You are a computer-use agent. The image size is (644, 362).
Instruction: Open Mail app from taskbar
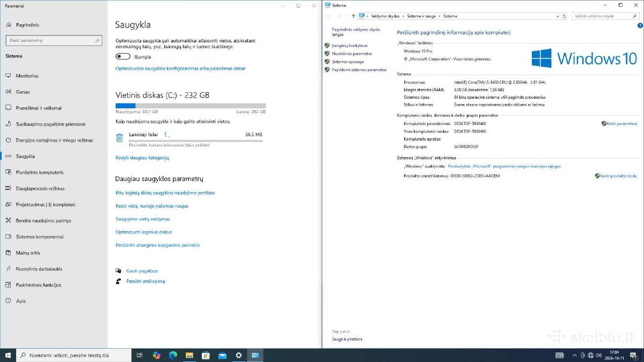(222, 355)
